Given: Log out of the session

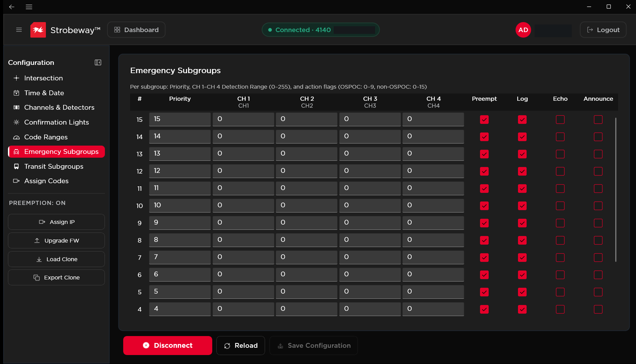Looking at the screenshot, I should point(603,30).
